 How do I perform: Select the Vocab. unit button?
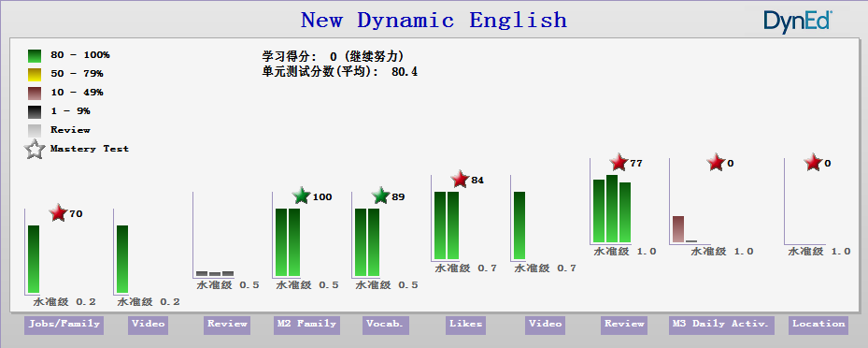[x=387, y=325]
